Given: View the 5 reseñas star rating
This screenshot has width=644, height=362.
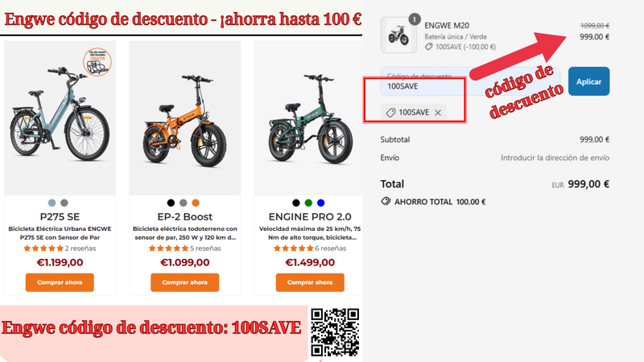Looking at the screenshot, I should (x=168, y=249).
